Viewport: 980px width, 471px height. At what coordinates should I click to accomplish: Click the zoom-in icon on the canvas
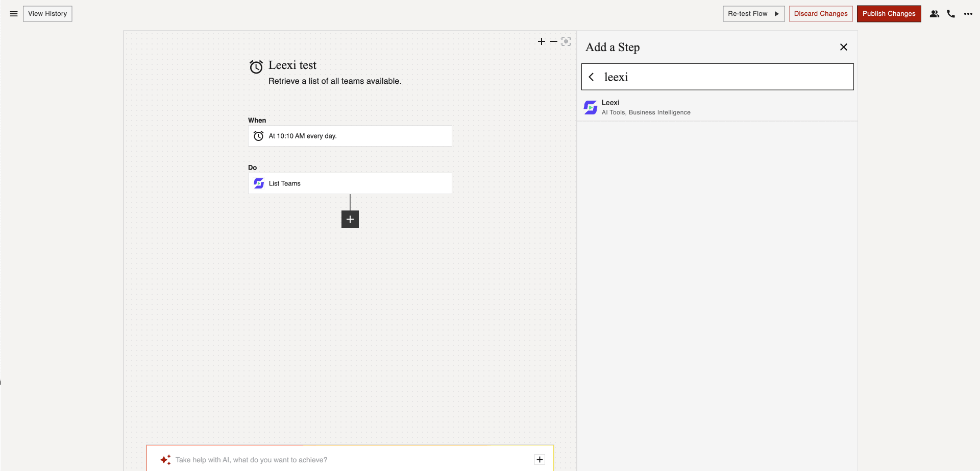[542, 41]
